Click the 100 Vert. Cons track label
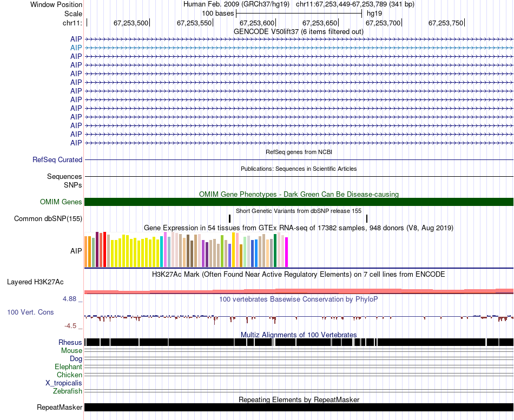This screenshot has width=514, height=420. point(30,312)
